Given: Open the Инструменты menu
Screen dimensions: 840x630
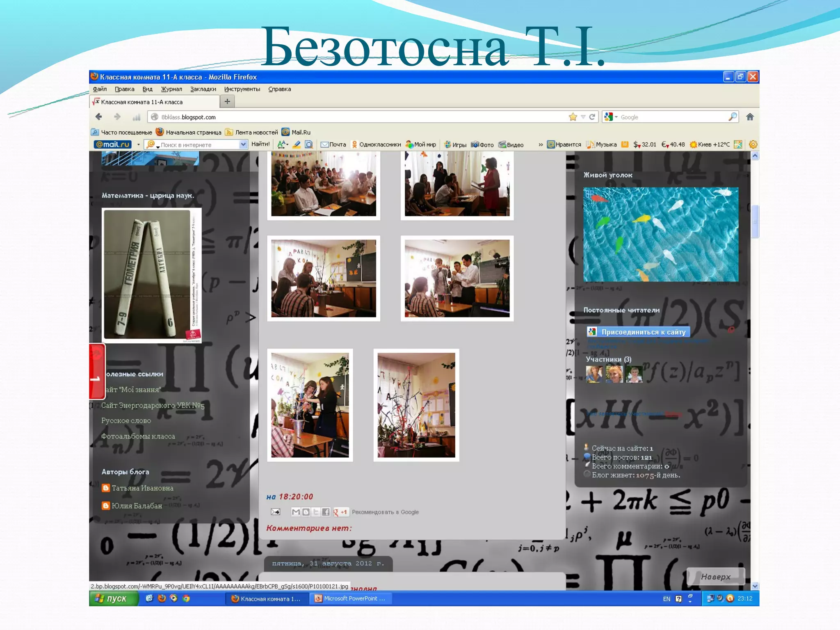Looking at the screenshot, I should point(242,89).
